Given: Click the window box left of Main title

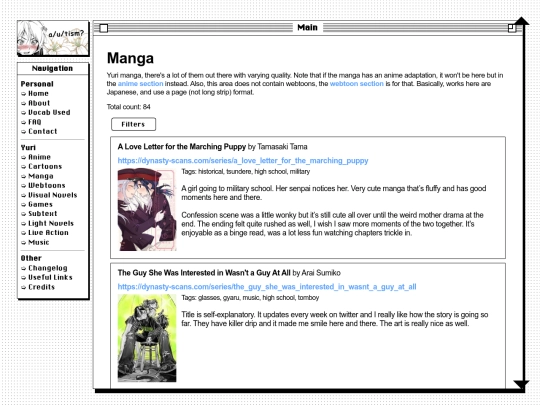Looking at the screenshot, I should pyautogui.click(x=104, y=28).
